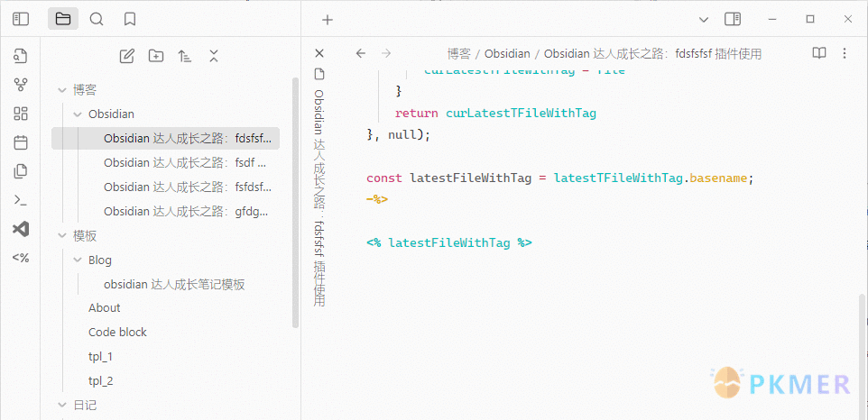Viewport: 868px width, 420px height.
Task: Click the insert template ribbon icon
Action: 21,171
